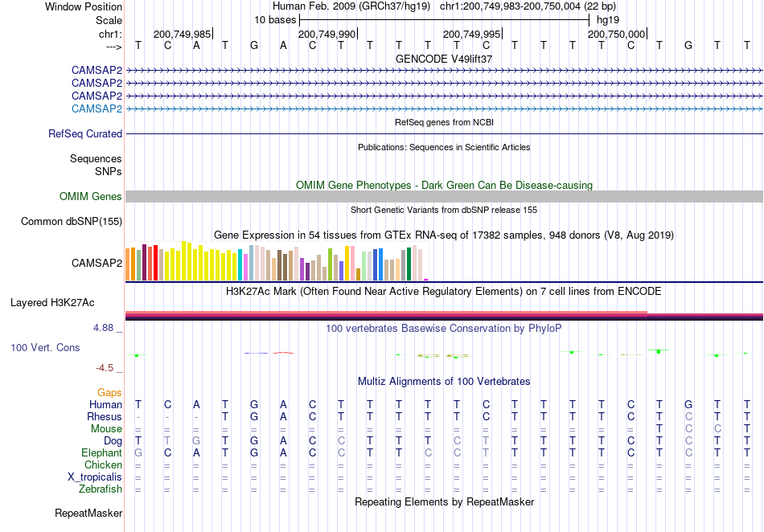The image size is (764, 532).
Task: Click the tiny magenta GTEx bar at far right
Action: [x=426, y=280]
